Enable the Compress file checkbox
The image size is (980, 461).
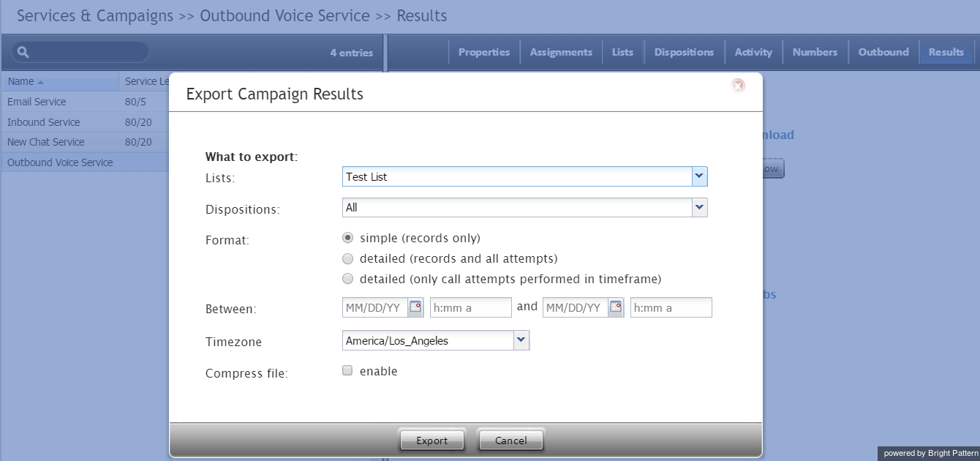click(x=348, y=370)
